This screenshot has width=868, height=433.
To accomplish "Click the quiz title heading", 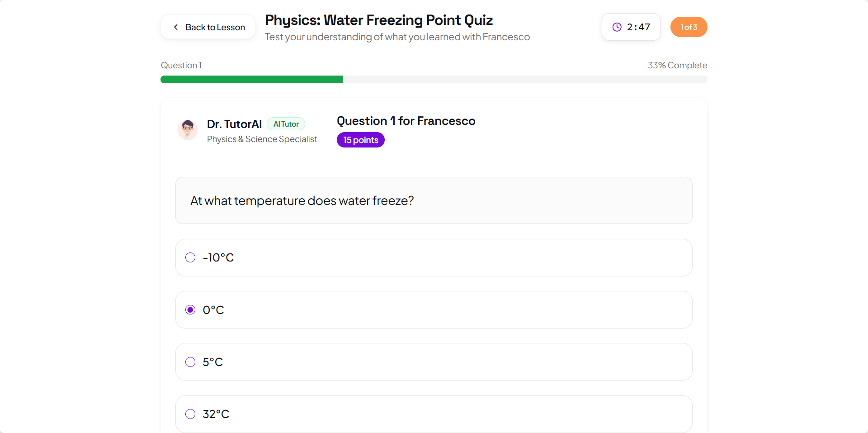I will [378, 20].
